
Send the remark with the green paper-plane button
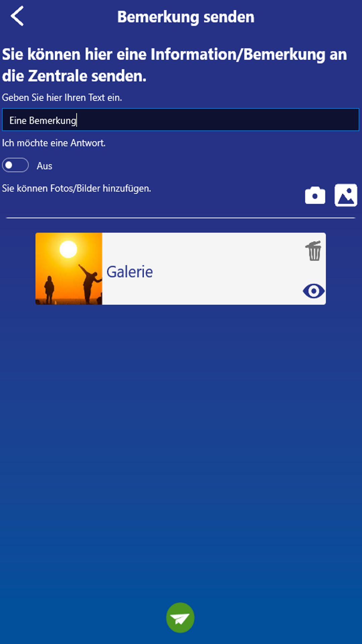[180, 618]
